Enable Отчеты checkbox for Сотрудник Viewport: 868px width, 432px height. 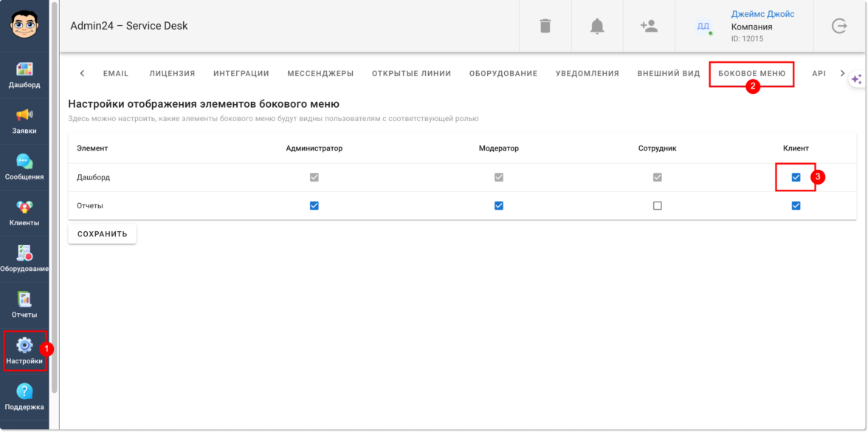(x=658, y=206)
